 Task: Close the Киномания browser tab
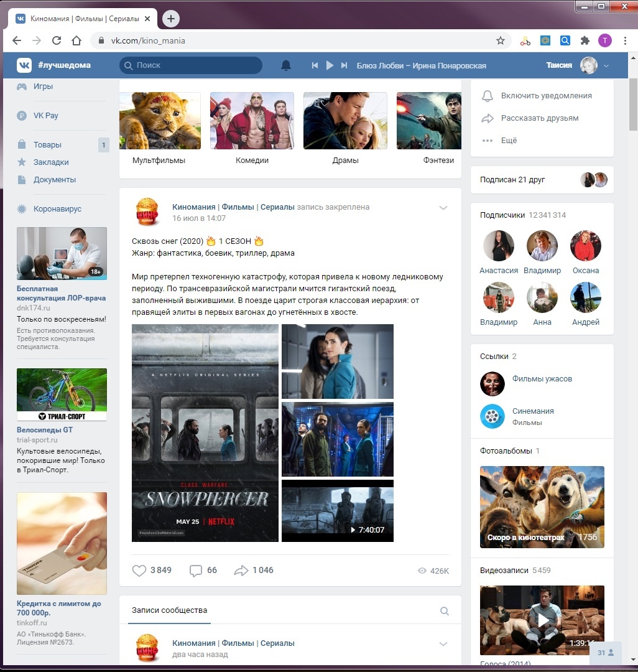[x=147, y=19]
